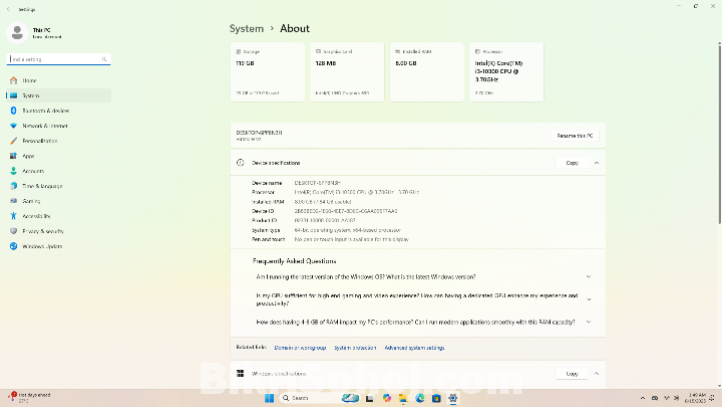
Task: Click the Device specifications info icon
Action: click(x=240, y=163)
